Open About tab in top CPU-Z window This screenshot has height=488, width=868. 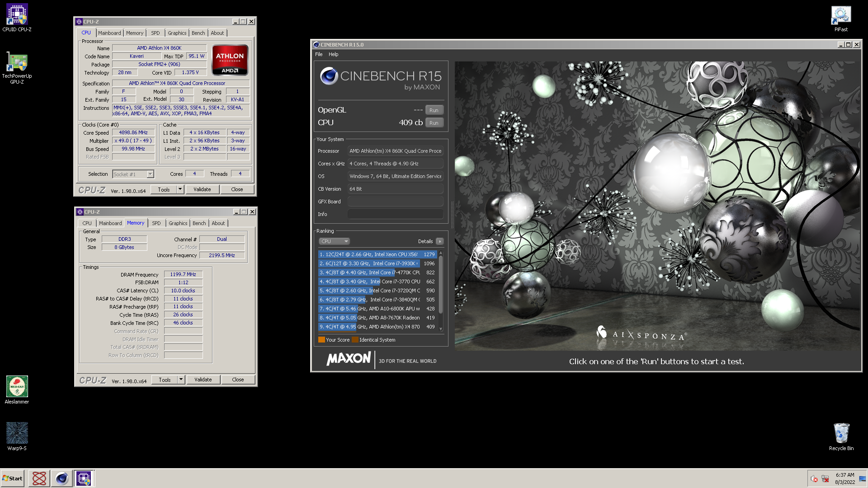tap(217, 33)
